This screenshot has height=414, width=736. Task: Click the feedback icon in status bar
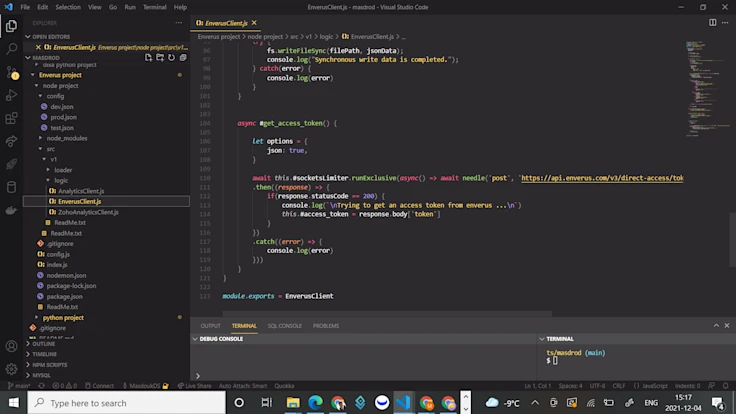712,386
